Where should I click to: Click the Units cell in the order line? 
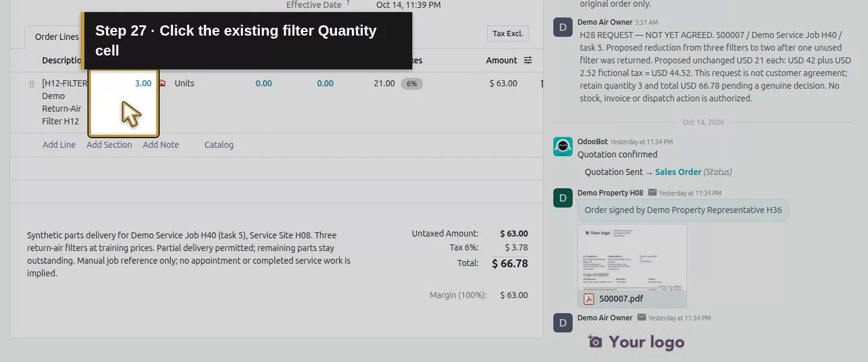[184, 83]
